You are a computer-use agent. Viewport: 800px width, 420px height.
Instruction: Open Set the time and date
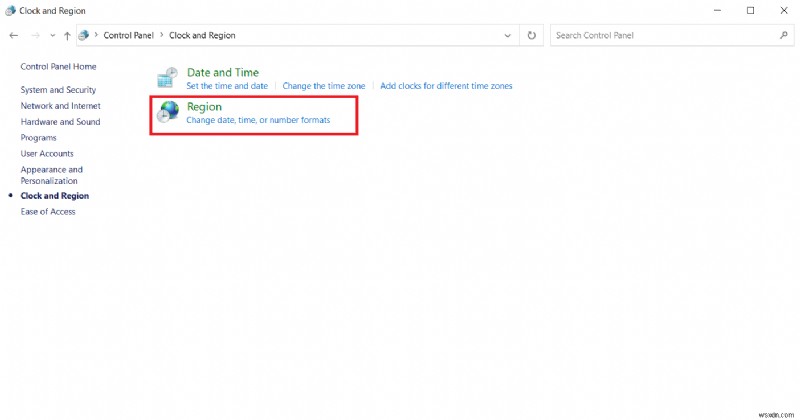pyautogui.click(x=227, y=86)
